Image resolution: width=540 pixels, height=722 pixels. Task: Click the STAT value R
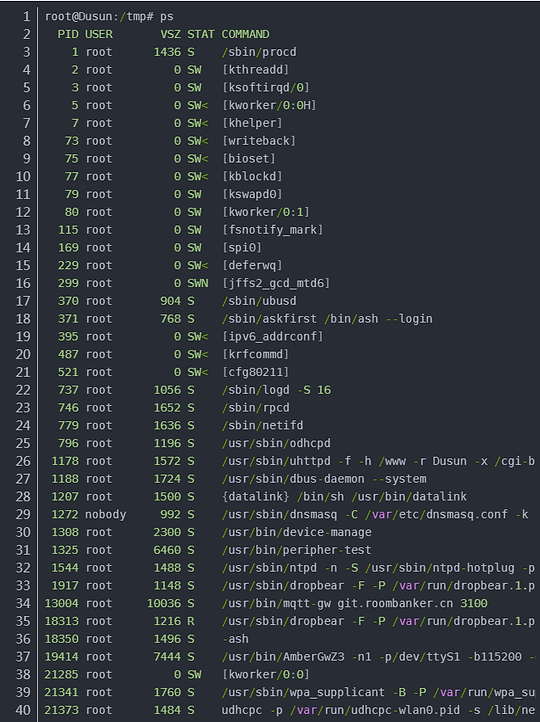coord(191,621)
